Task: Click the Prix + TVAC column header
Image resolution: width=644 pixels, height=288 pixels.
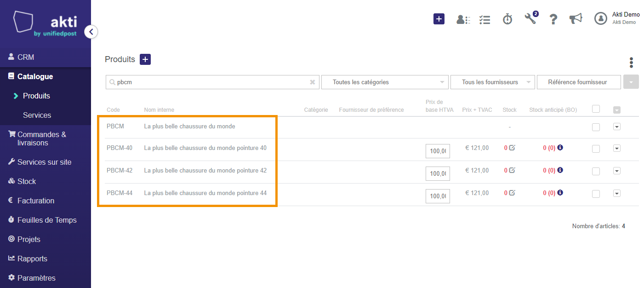Action: click(477, 110)
